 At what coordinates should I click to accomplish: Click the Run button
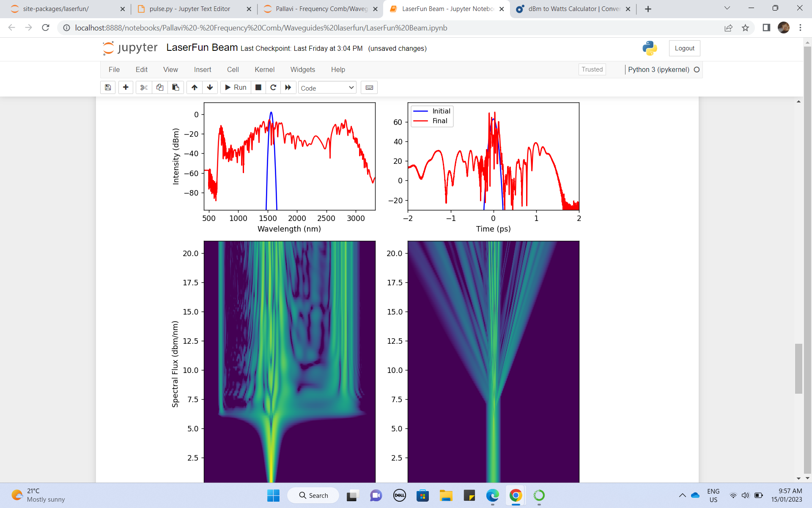(235, 87)
